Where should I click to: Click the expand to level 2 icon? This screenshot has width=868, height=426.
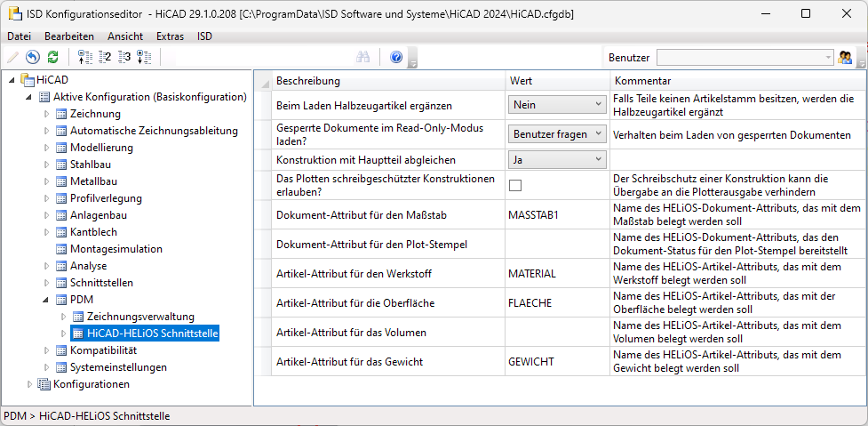(x=105, y=57)
